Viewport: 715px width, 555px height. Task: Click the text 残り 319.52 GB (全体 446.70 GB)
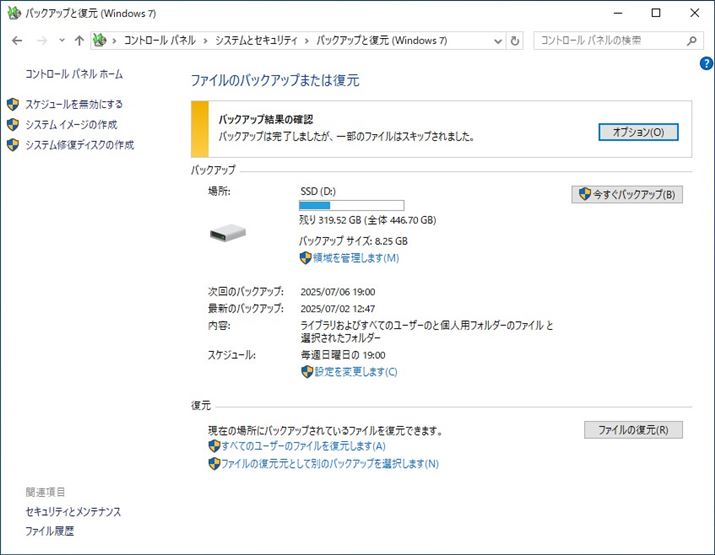tap(368, 220)
